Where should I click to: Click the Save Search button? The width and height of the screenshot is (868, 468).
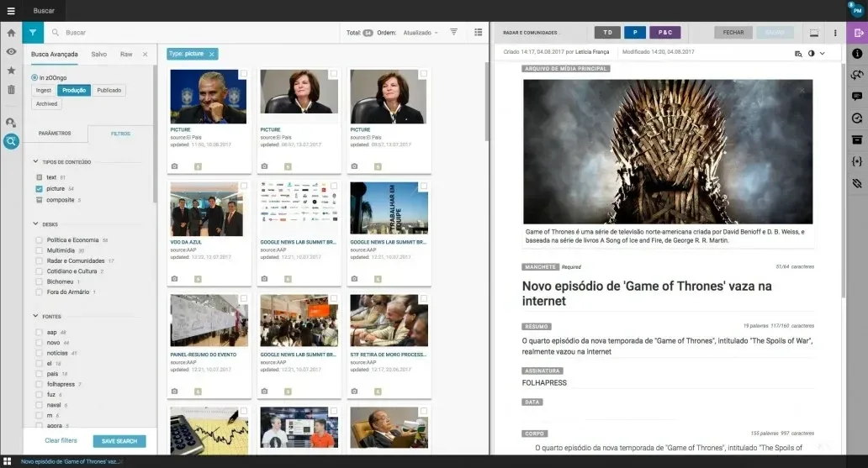coord(119,441)
